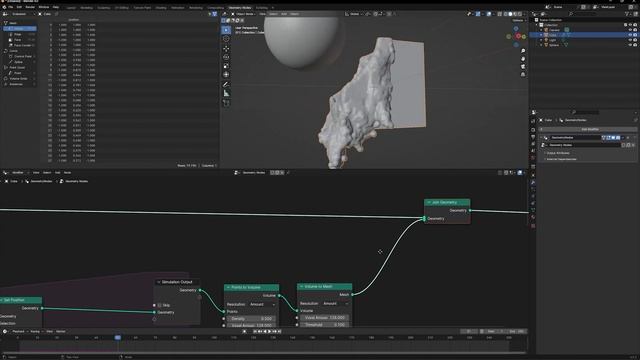Open the Blender logo menu
The image size is (640, 360).
tap(4, 7)
